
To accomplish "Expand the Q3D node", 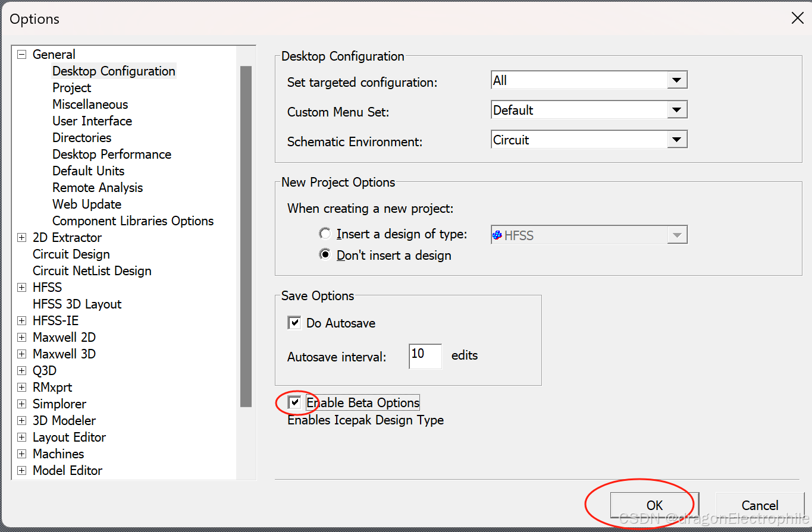I will 22,371.
